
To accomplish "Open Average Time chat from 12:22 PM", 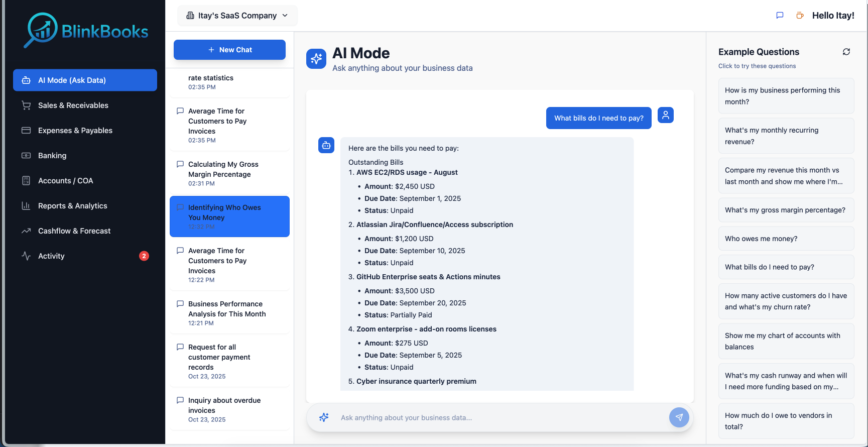I will (x=229, y=265).
